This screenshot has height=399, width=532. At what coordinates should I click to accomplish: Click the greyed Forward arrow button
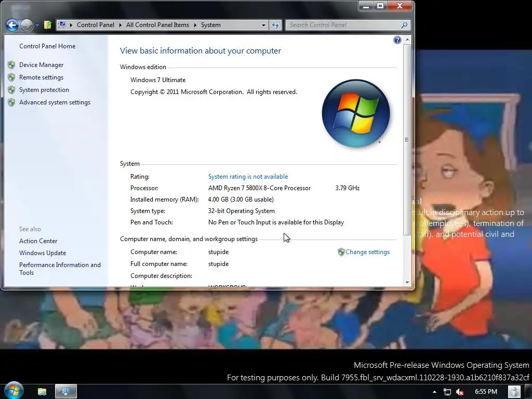(26, 25)
